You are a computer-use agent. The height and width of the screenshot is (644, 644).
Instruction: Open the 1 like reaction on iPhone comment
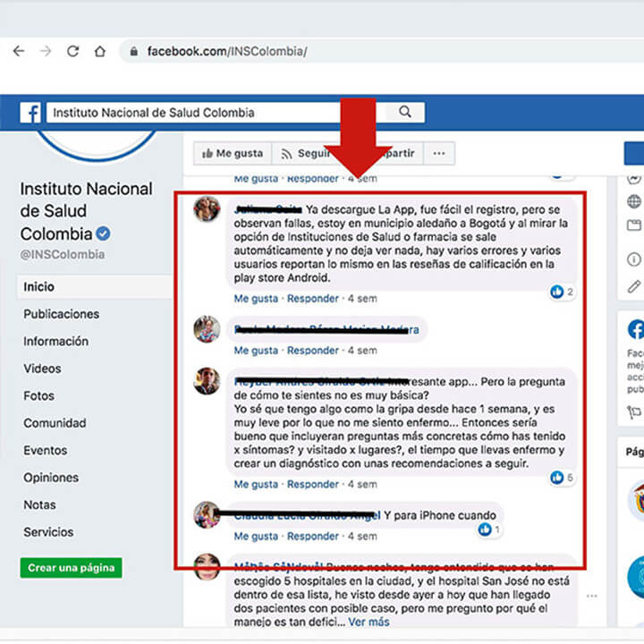(x=489, y=530)
